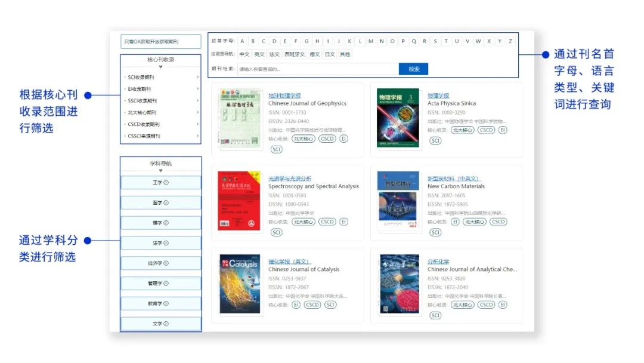Click the Acta Physica Sinica cover image

398,118
